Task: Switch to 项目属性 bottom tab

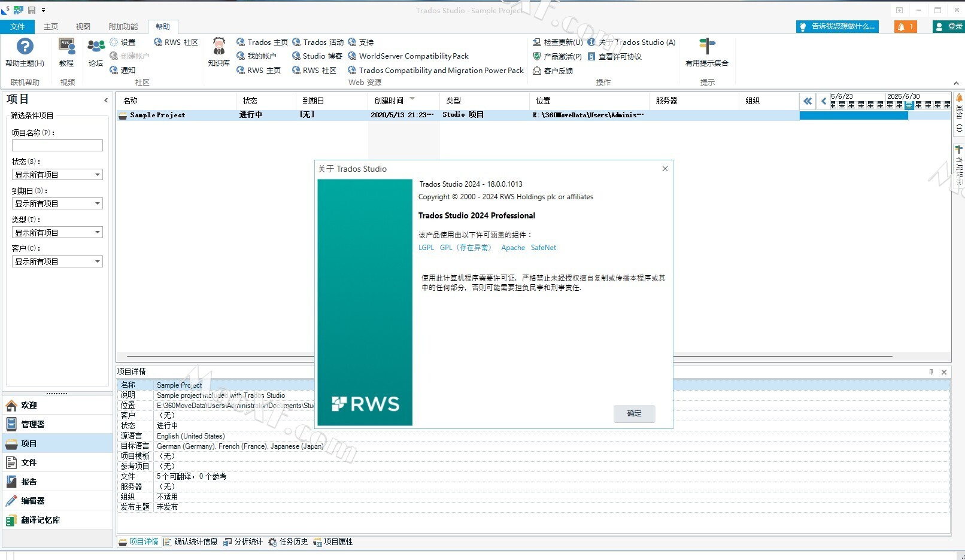Action: [333, 541]
